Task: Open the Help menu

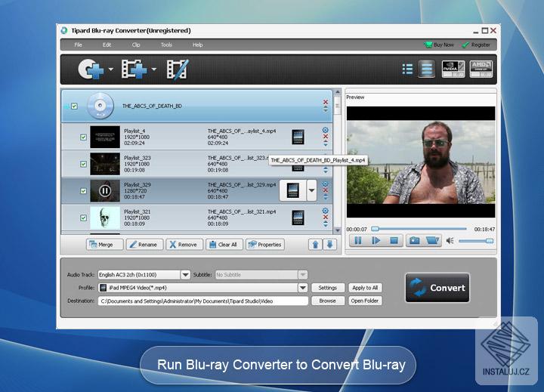Action: tap(198, 45)
